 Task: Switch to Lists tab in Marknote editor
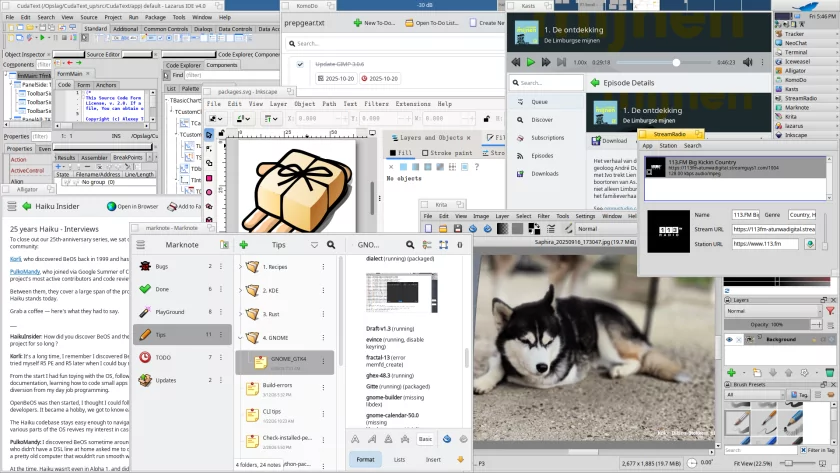tap(400, 460)
